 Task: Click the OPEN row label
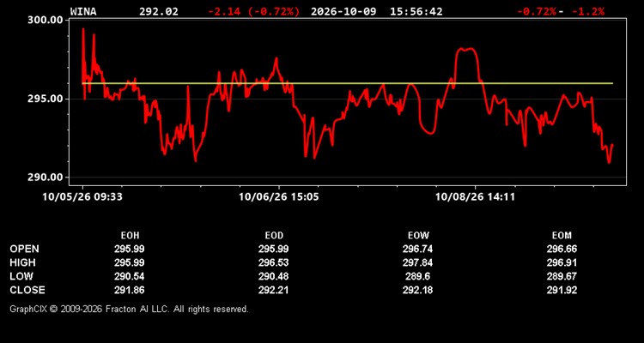pos(25,249)
